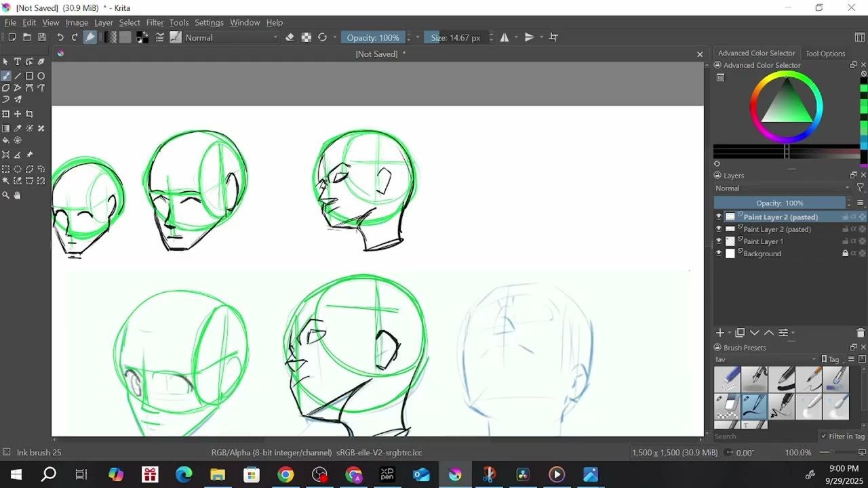Select the Reference Images pin tool

point(29,155)
